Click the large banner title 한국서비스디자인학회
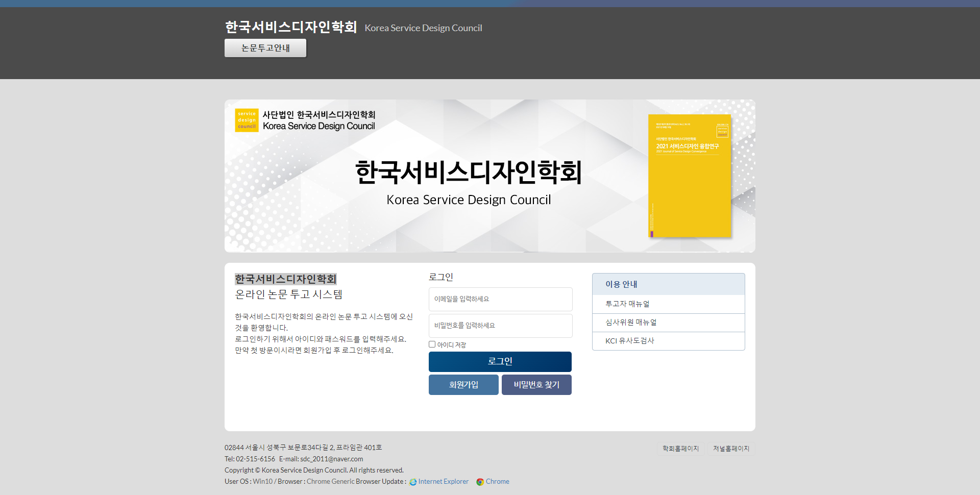 tap(469, 172)
